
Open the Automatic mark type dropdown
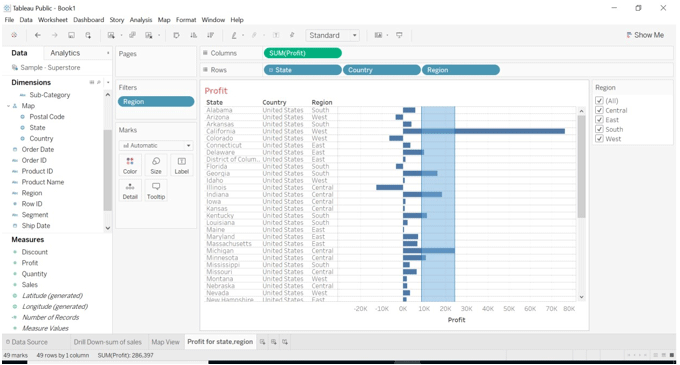pos(156,146)
